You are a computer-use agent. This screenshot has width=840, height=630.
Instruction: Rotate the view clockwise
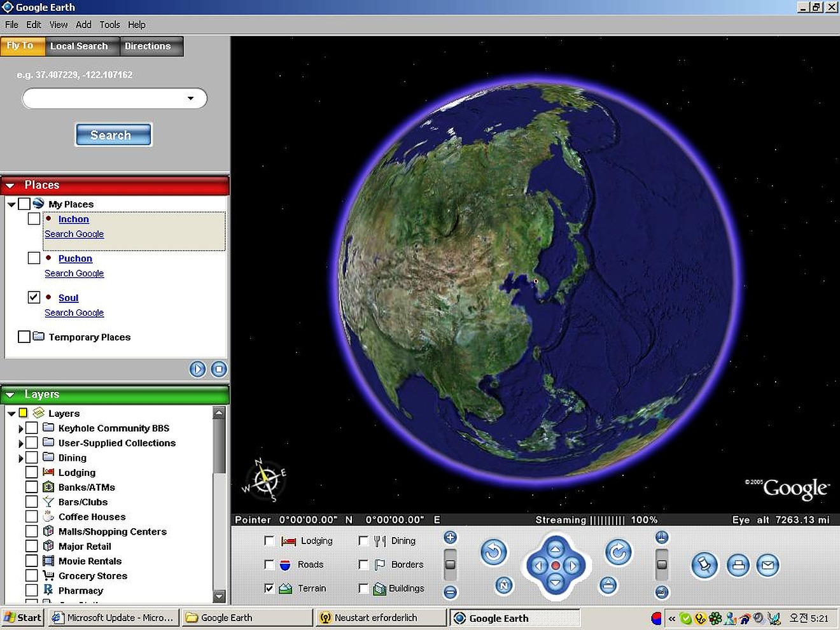pyautogui.click(x=618, y=552)
